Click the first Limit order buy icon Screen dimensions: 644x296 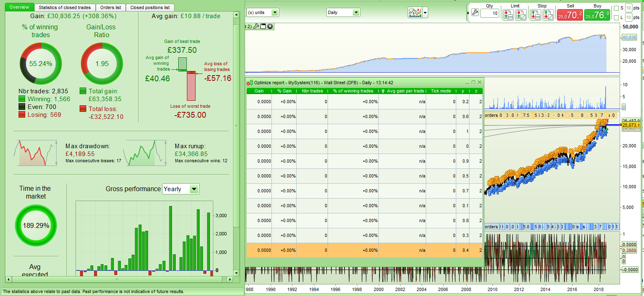[508, 15]
